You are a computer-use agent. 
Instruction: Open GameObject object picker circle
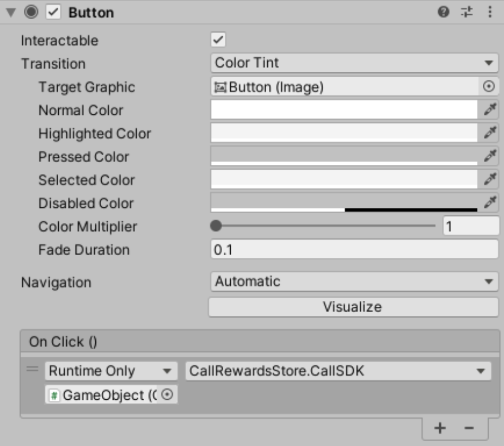(167, 394)
